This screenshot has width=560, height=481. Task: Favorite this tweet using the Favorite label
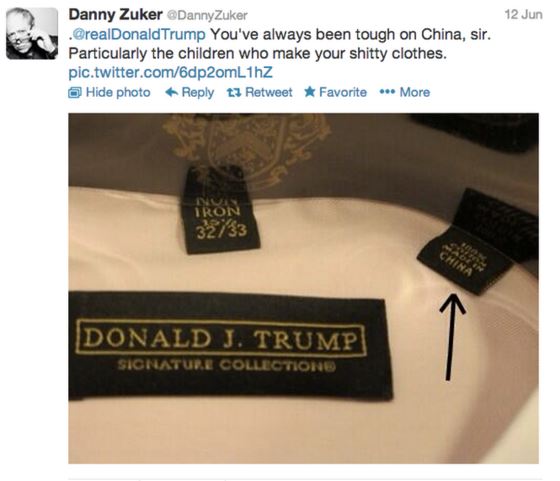pyautogui.click(x=343, y=92)
